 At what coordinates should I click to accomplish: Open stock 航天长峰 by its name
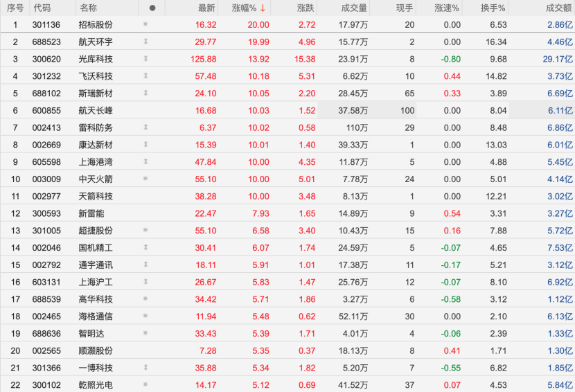[96, 110]
